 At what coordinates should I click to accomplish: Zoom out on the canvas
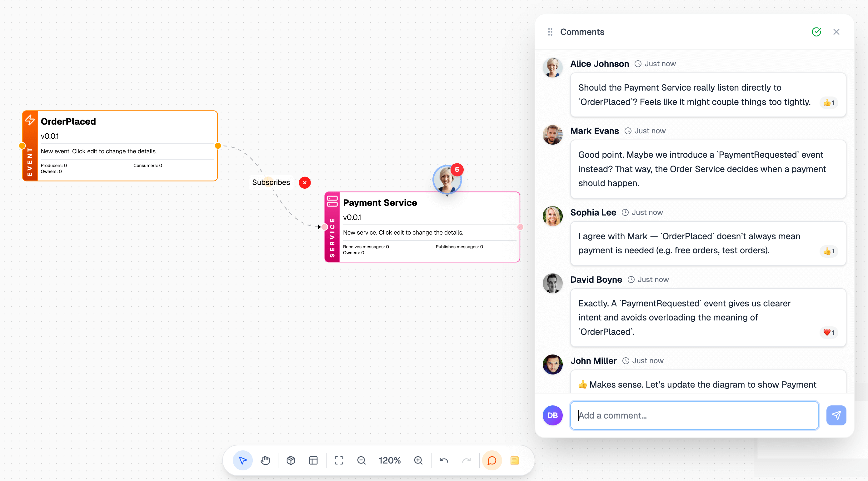(361, 460)
